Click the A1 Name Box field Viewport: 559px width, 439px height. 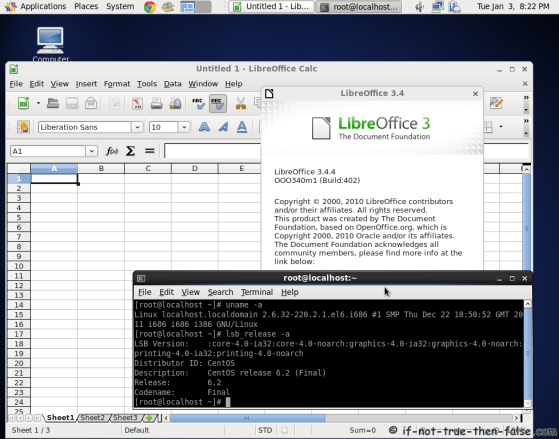(x=48, y=151)
